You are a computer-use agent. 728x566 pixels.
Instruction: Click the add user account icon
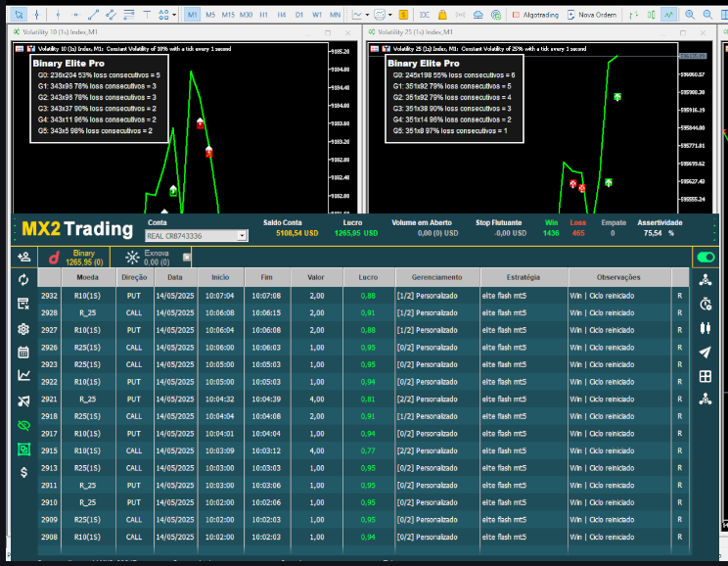pos(23,257)
